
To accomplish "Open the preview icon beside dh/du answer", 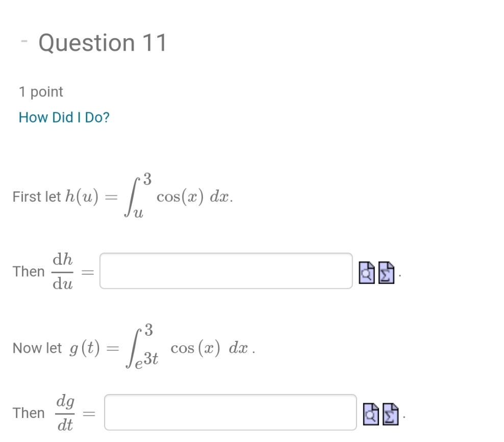I will pyautogui.click(x=368, y=274).
